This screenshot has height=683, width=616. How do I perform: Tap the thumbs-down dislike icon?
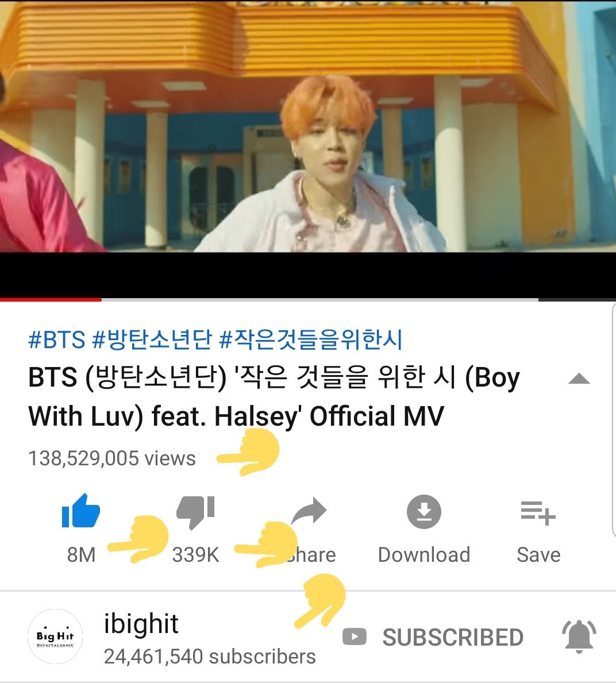195,512
